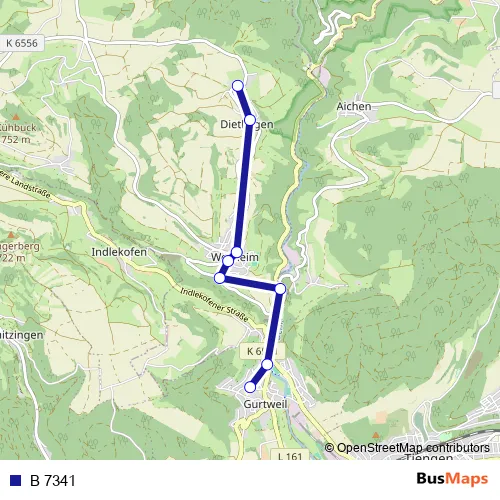500x500 pixels.
Task: Click the long blue route segment south of Dietlingen
Action: click(243, 185)
